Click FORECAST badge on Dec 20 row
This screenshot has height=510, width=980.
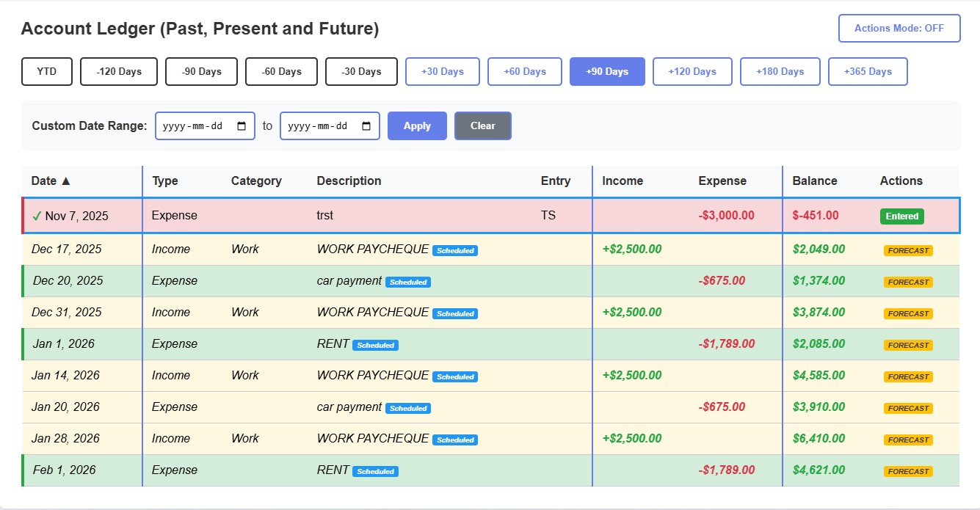[x=908, y=282]
